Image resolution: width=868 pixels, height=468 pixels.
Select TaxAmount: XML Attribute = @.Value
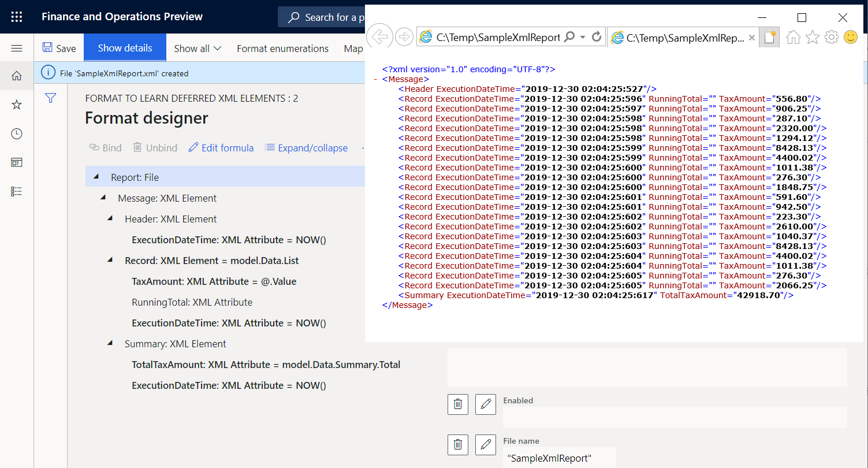214,281
